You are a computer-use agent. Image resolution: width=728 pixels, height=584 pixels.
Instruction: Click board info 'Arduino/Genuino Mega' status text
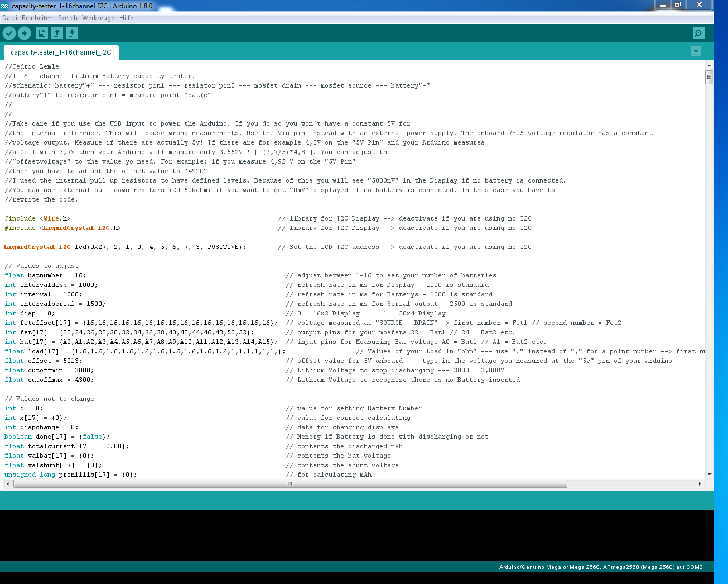[601, 567]
